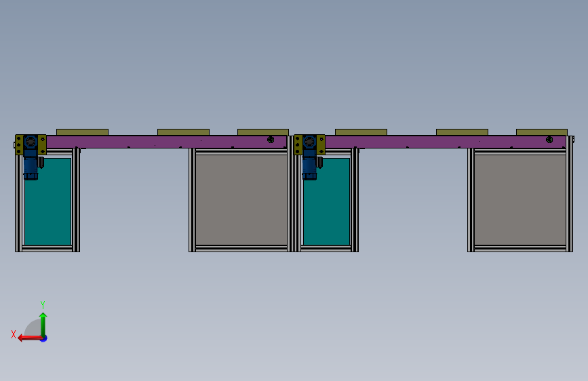
Task: Select the leftmost olive pallet on the conveyor
Action: 82,132
